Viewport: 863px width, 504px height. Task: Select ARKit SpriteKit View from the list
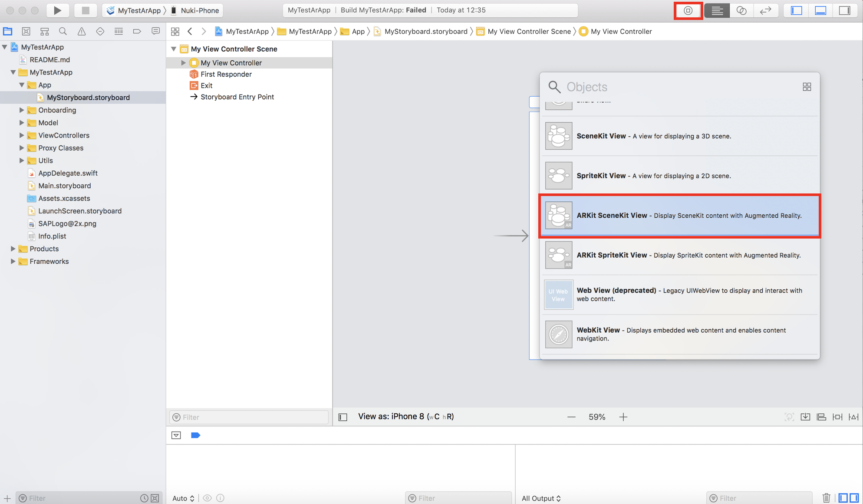(x=679, y=255)
